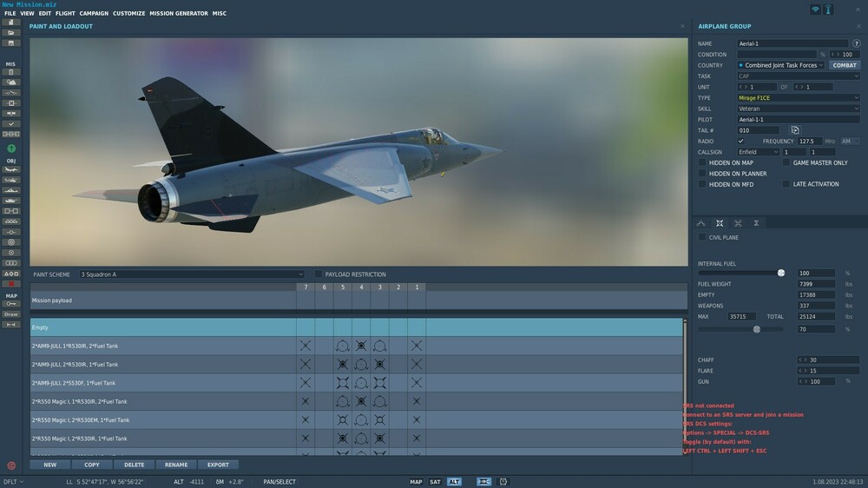
Task: Select the add helicopter group icon
Action: tap(10, 180)
